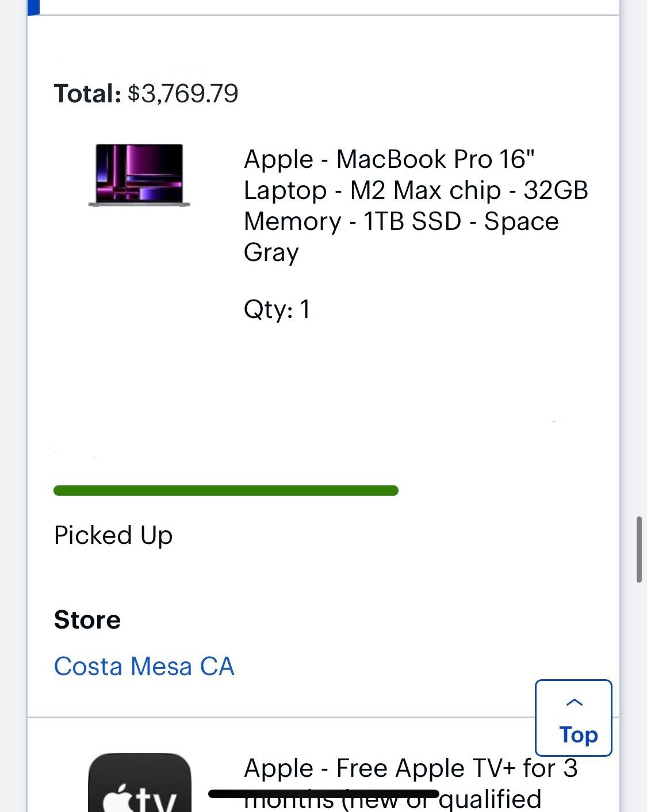647x812 pixels.
Task: Open the Costa Mesa CA store link
Action: click(144, 666)
